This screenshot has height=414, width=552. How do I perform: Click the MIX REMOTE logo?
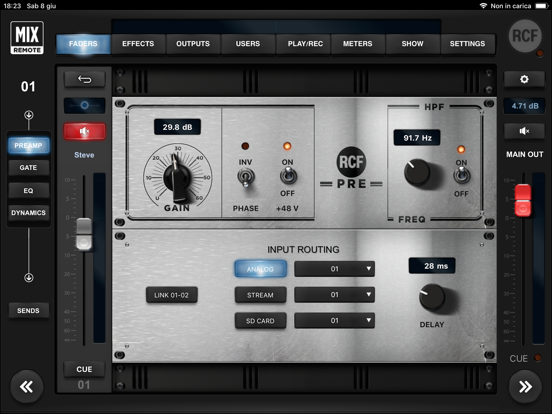(27, 38)
